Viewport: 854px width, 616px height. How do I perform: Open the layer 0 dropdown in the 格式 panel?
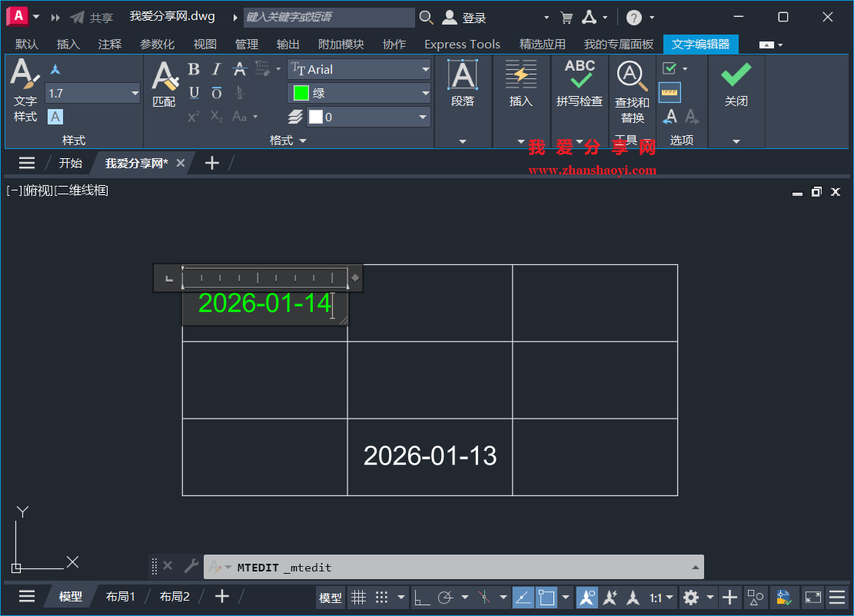point(423,117)
